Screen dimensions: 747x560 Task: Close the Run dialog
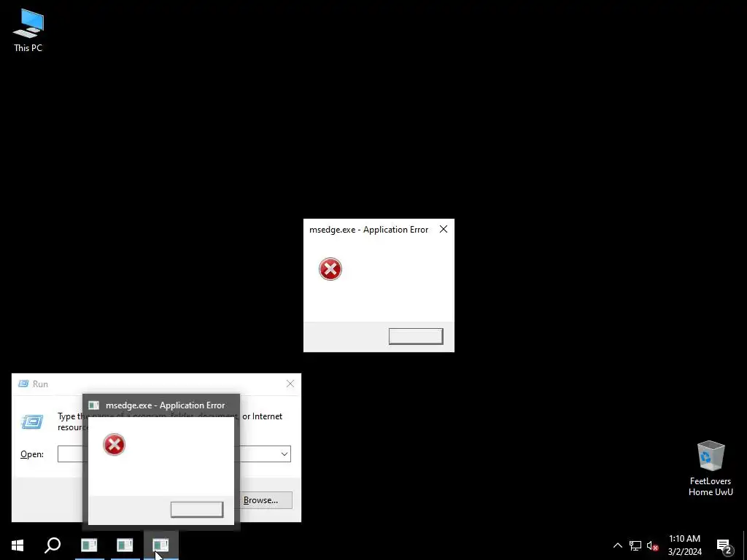[290, 384]
